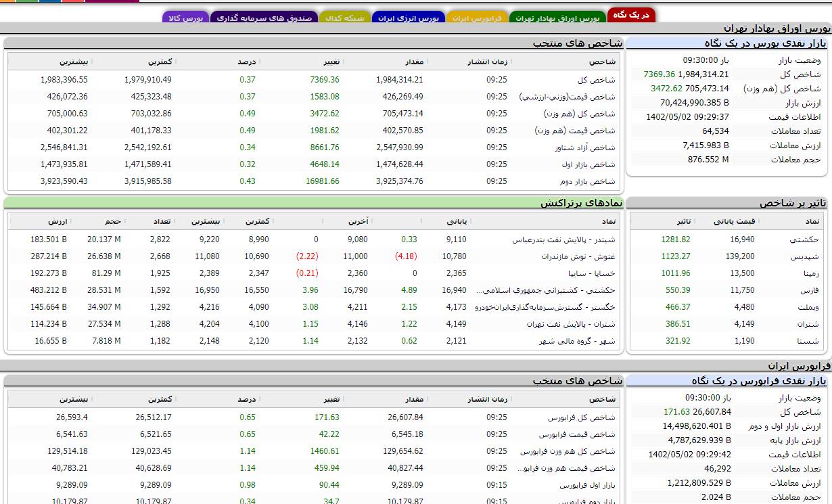
Task: Open symbol غنوش - نوش مازندران
Action: click(x=578, y=256)
